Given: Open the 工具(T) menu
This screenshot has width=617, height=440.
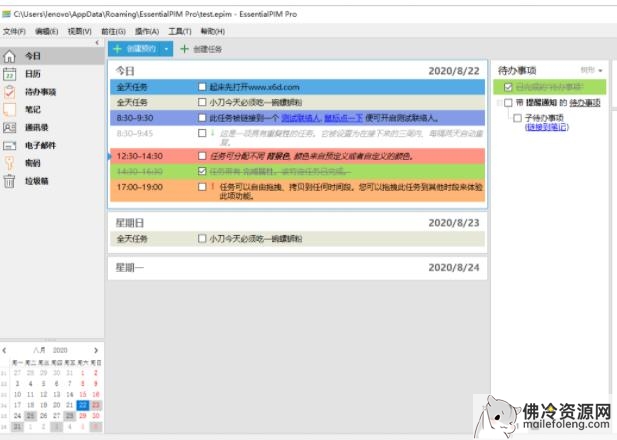Looking at the screenshot, I should pyautogui.click(x=179, y=31).
